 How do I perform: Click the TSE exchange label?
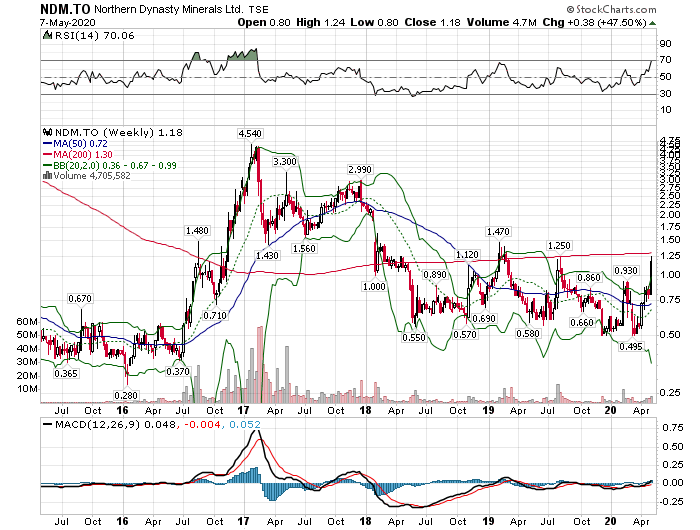point(259,9)
